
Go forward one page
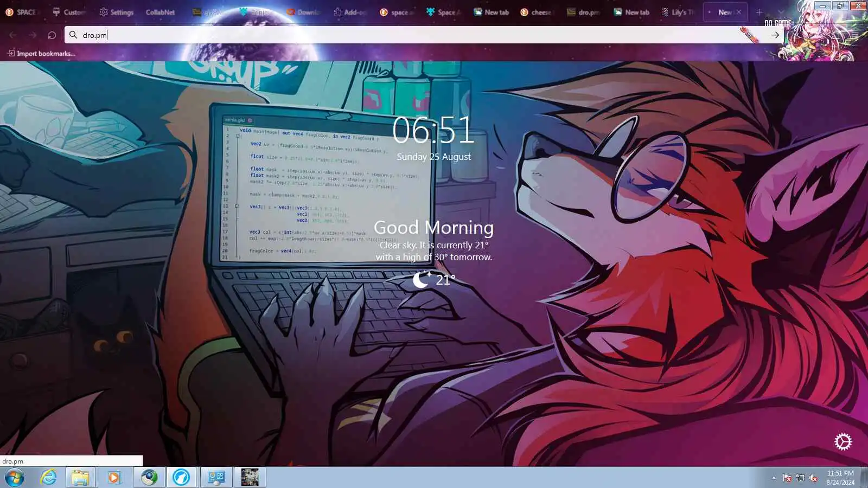[x=33, y=35]
